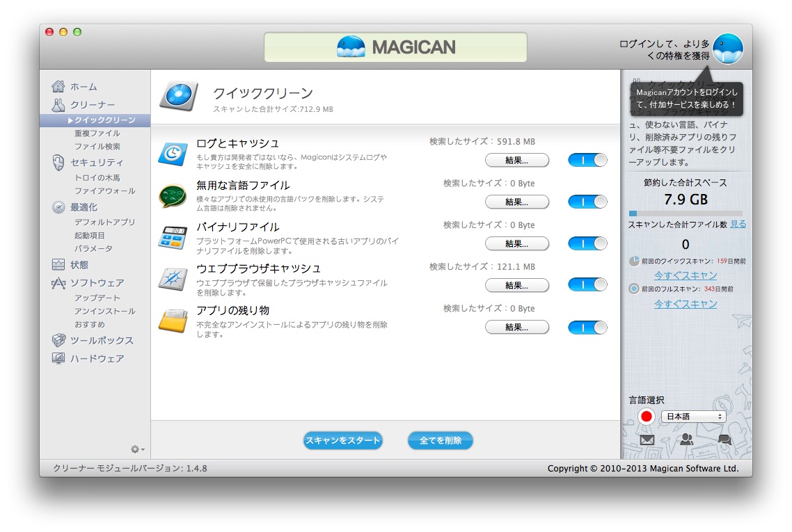Click the red Japanese flag icon
This screenshot has height=532, width=792.
pos(646,417)
